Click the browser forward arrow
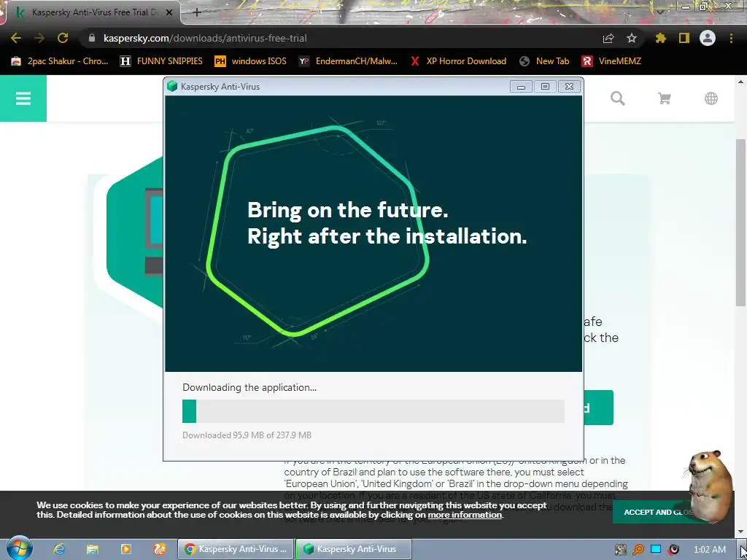747x560 pixels. pos(39,38)
